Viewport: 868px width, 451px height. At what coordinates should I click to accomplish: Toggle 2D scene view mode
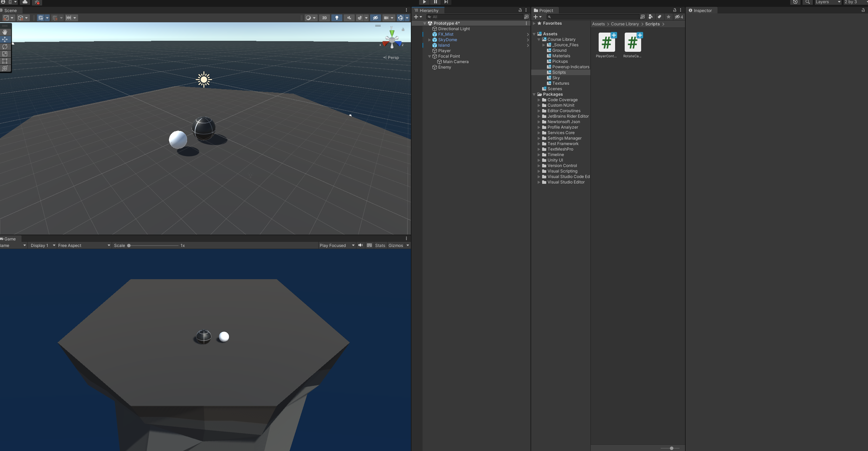324,18
